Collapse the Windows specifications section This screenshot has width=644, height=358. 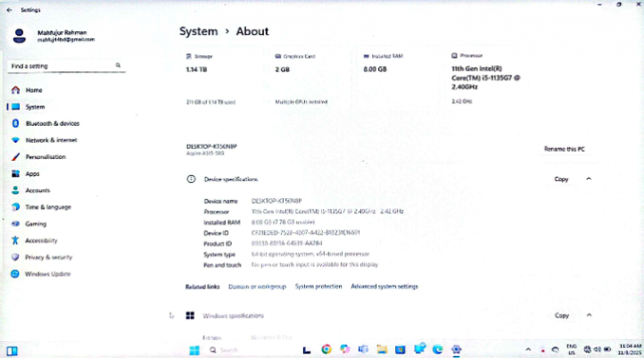[x=589, y=315]
